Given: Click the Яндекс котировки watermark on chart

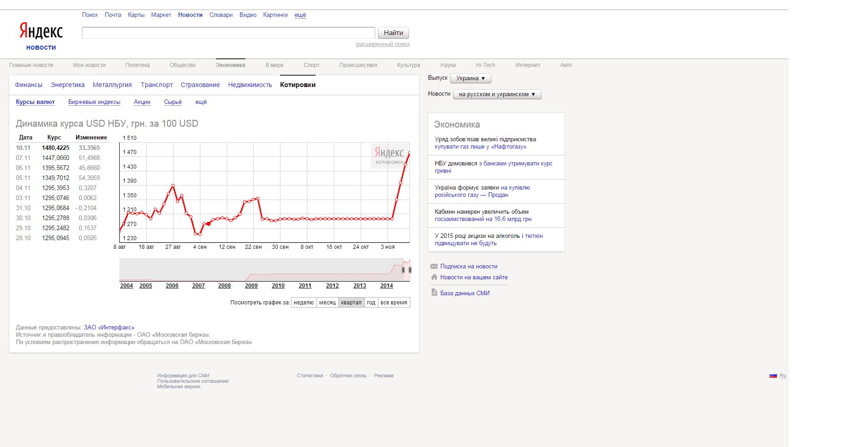Looking at the screenshot, I should (x=389, y=155).
